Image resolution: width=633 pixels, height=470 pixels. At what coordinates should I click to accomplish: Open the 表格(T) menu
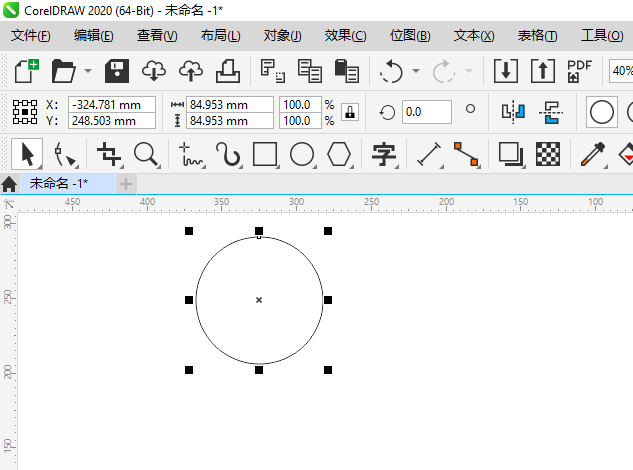click(537, 36)
